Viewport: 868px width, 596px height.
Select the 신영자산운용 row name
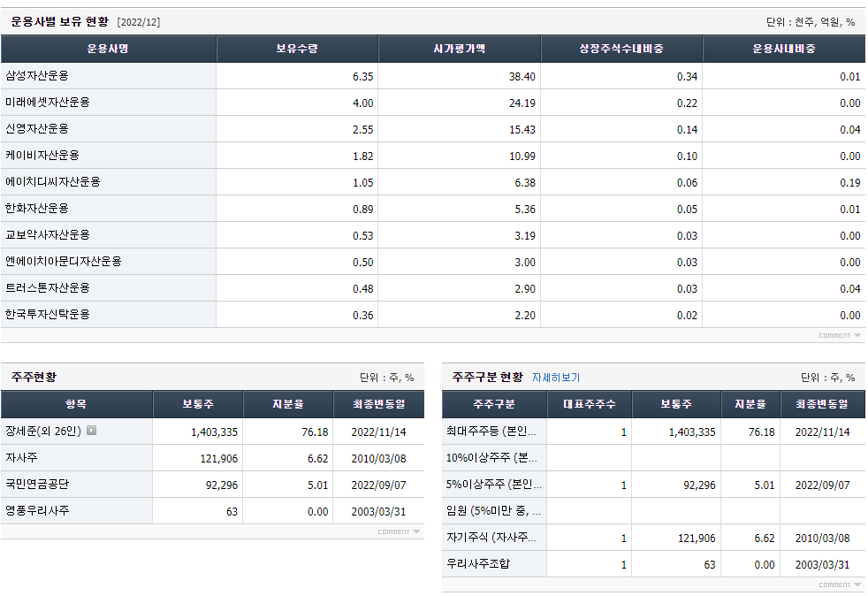click(37, 129)
